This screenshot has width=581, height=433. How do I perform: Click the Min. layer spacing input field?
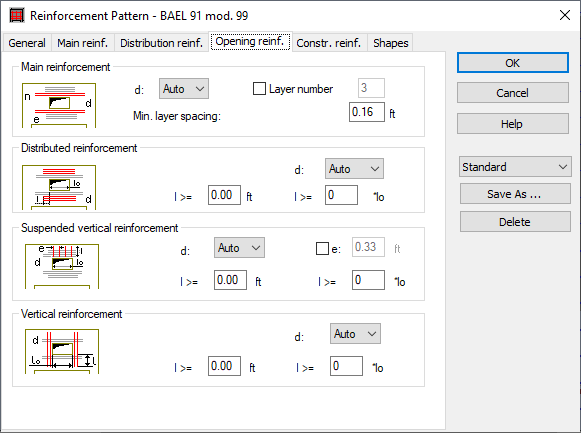(x=366, y=112)
